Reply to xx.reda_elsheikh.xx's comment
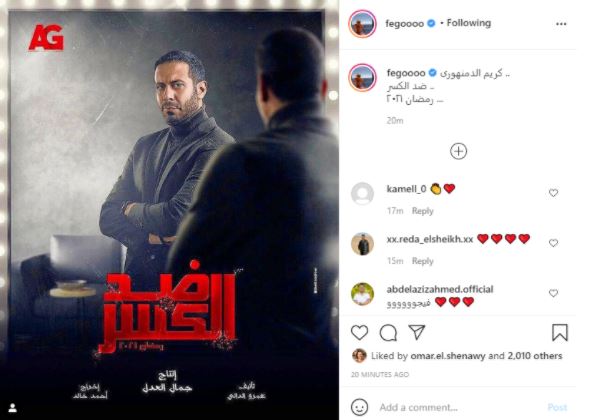 (423, 261)
